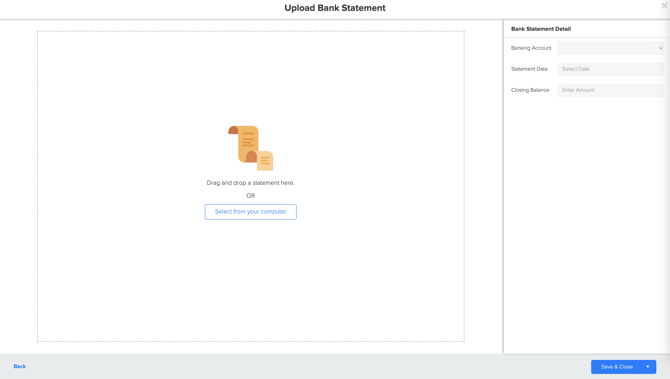
Task: Click the Select from your computer button
Action: (x=250, y=212)
